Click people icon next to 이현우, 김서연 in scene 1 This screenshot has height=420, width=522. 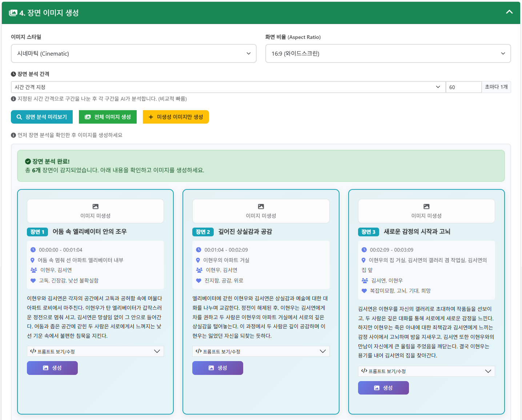click(34, 270)
